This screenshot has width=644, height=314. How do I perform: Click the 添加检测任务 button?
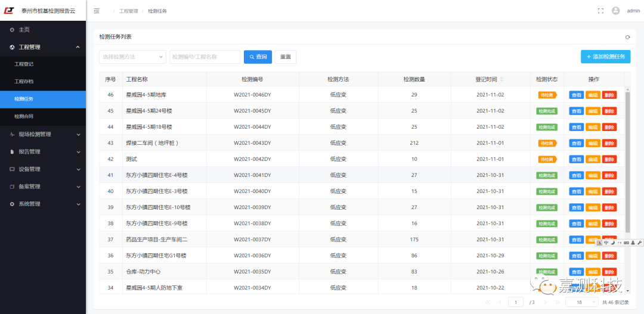(x=605, y=57)
